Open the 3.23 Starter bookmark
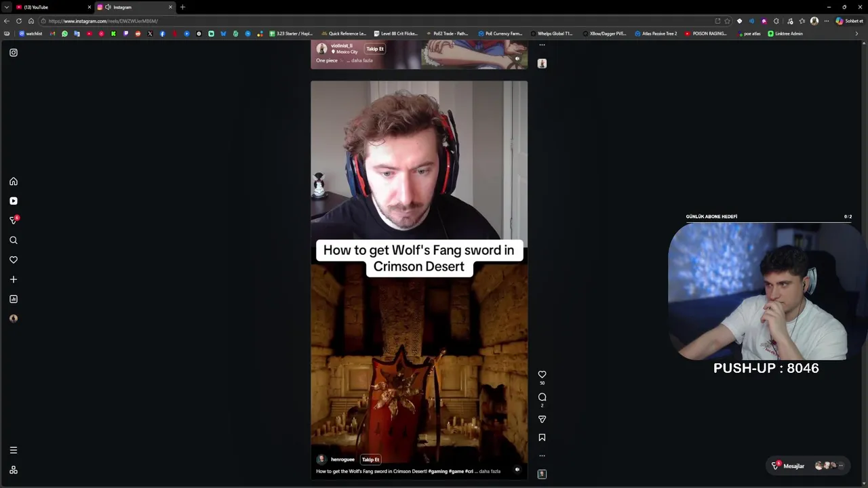 tap(291, 33)
